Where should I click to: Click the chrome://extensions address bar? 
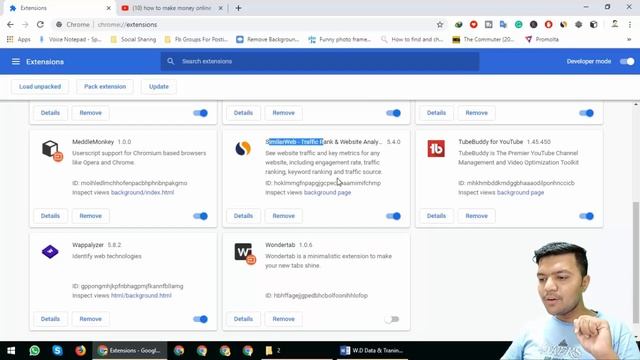coord(244,24)
